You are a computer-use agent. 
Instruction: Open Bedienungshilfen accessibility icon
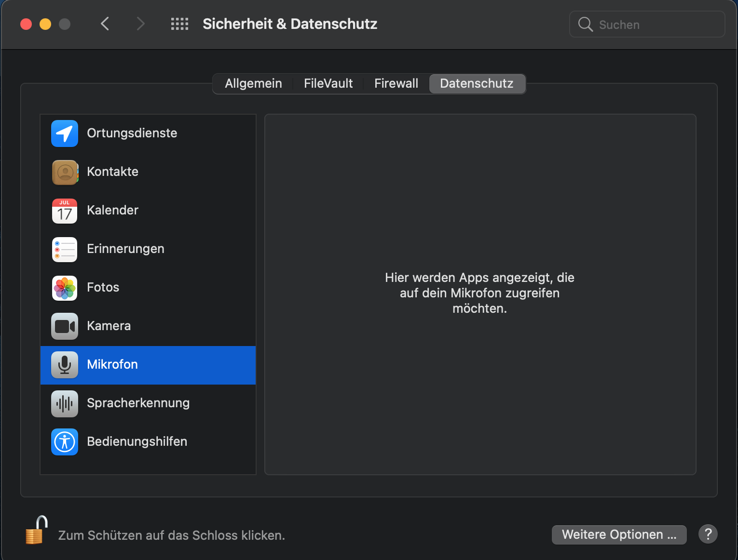coord(65,442)
